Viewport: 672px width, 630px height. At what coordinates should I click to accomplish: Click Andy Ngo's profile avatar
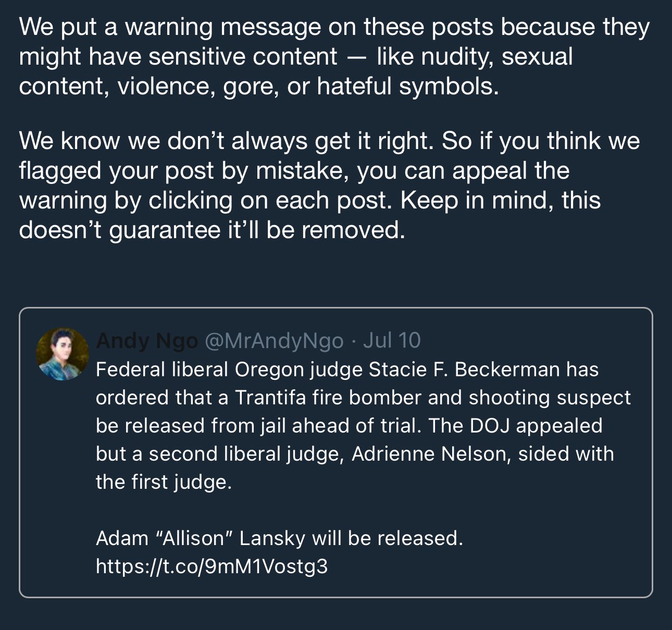62,354
